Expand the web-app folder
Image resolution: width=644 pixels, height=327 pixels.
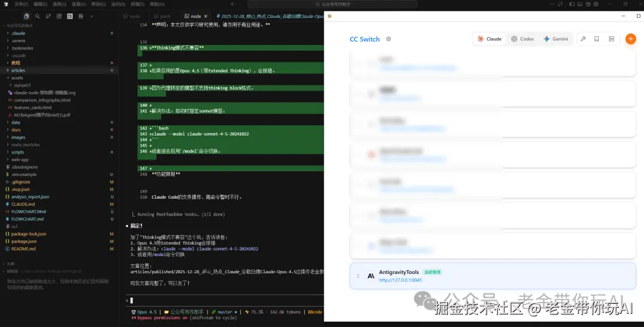[20, 159]
